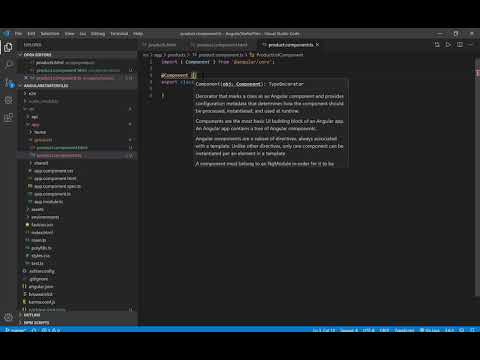The height and width of the screenshot is (360, 480).
Task: Open favicon.ico in the file tree
Action: 77,225
